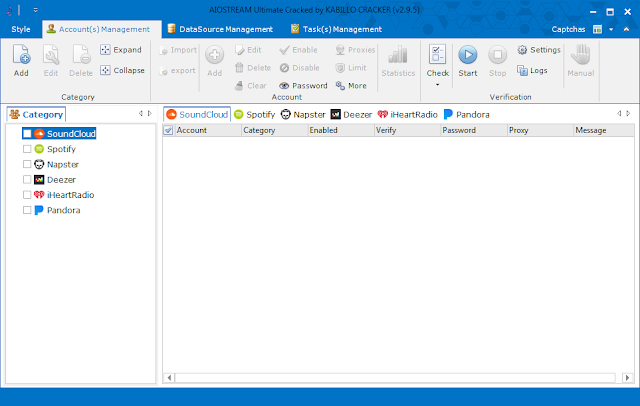Viewport: 640px width, 406px height.
Task: Click left arrow at service tabs end
Action: (x=619, y=113)
